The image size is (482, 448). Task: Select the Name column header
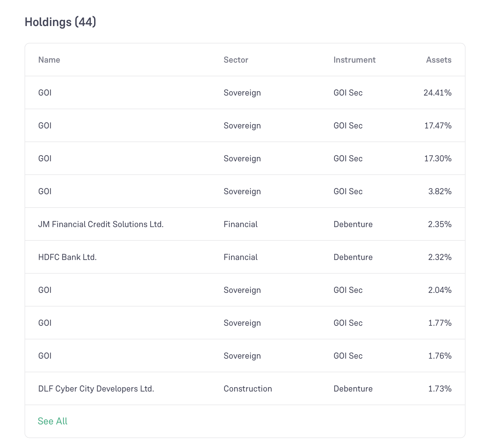49,60
